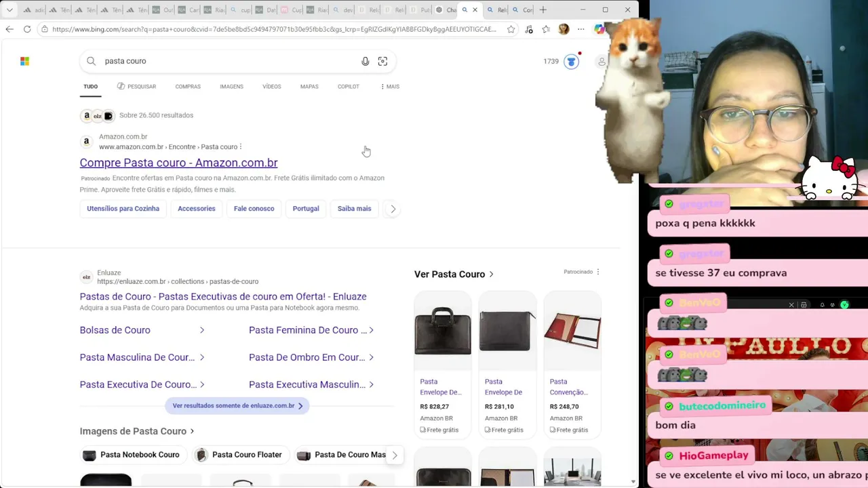Open 'Ver Pasta Couro' shopping heading

pyautogui.click(x=454, y=274)
